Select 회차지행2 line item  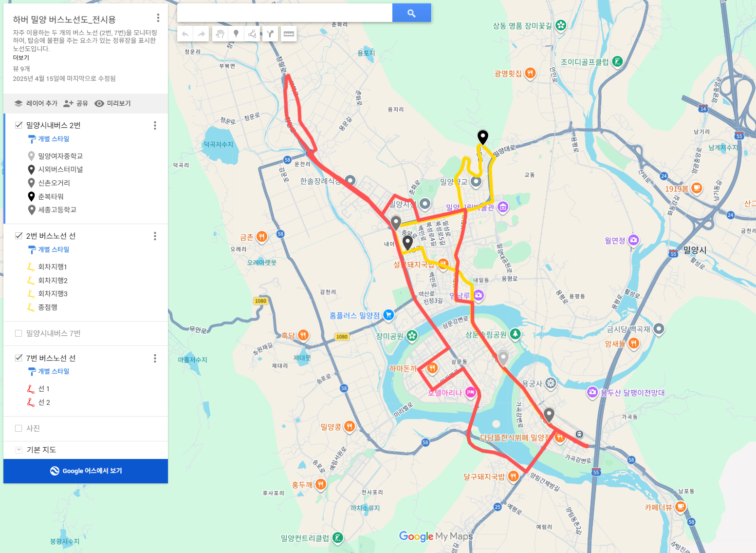(x=53, y=281)
